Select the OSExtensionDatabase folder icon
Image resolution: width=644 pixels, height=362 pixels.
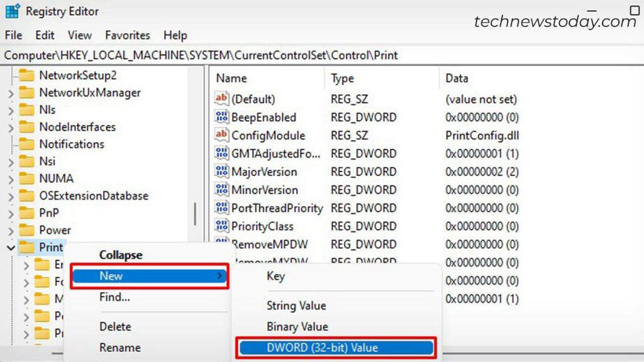[x=26, y=195]
